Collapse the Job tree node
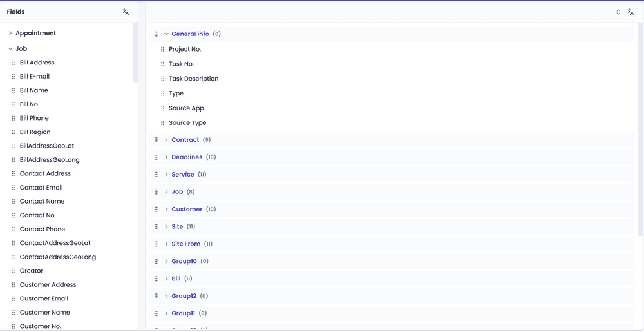644x332 pixels. (x=10, y=49)
